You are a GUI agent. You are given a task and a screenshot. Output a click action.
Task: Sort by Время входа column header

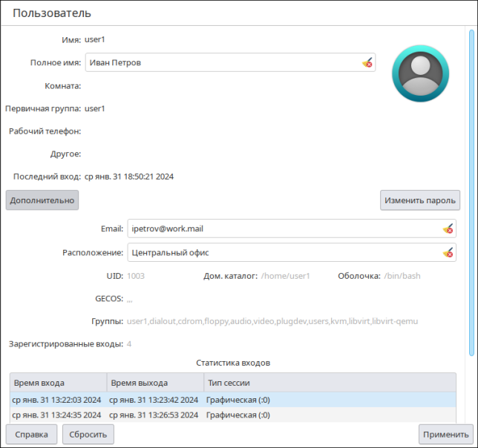coord(58,383)
